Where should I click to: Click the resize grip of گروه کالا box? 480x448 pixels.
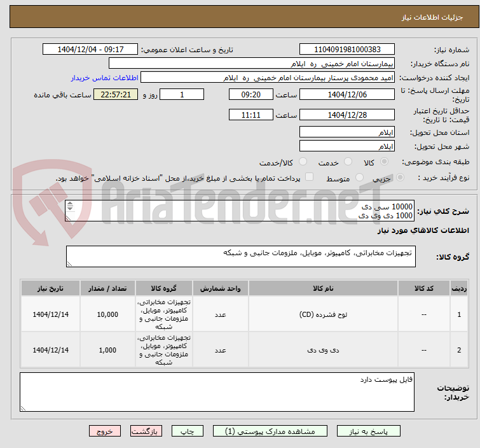(x=69, y=264)
